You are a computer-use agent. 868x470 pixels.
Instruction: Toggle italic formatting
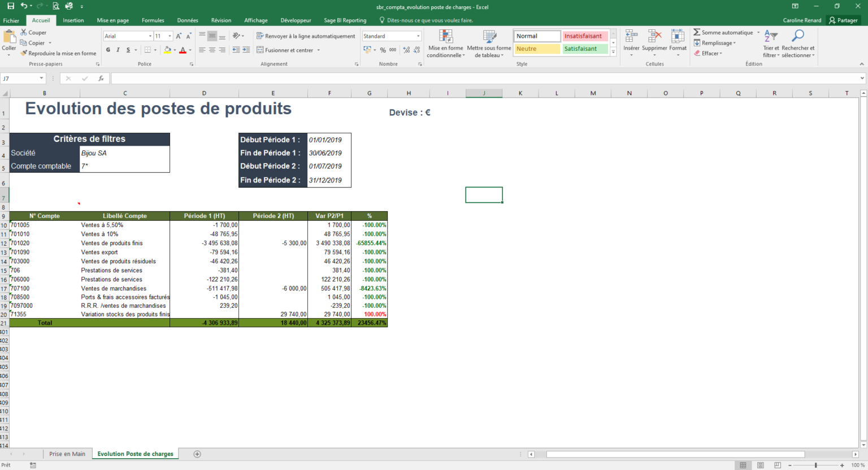coord(117,50)
